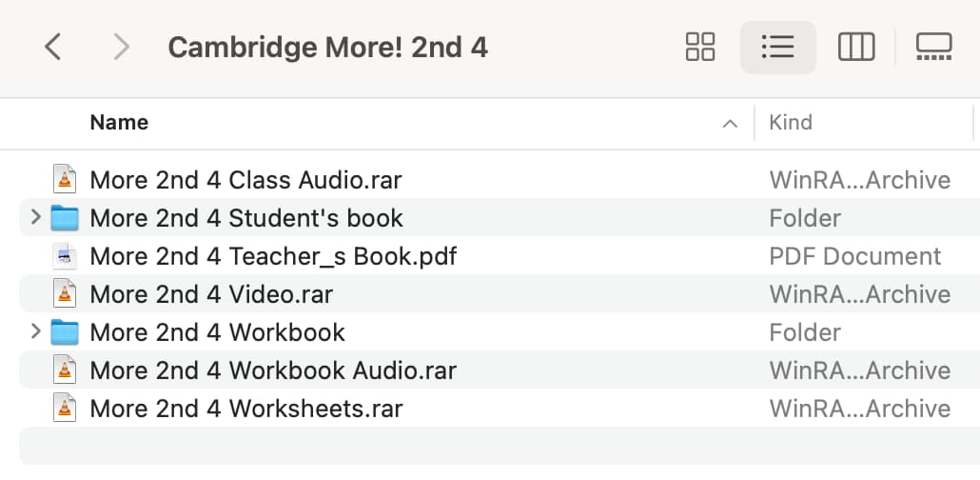Click the Student's book folder icon
This screenshot has width=980, height=480.
point(65,218)
